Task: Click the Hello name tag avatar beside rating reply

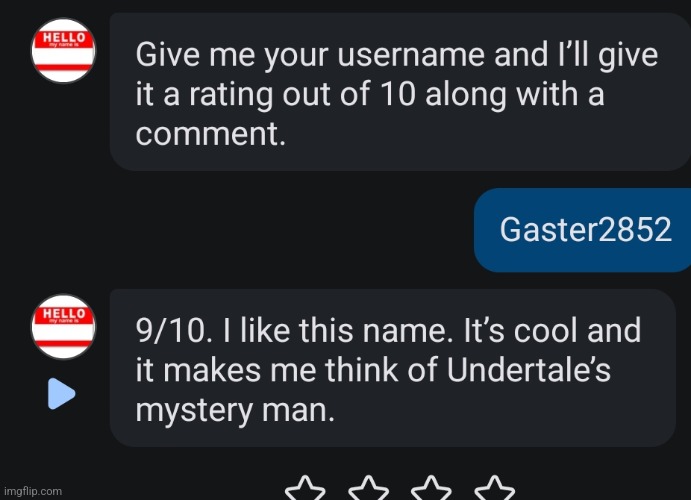Action: 63,326
